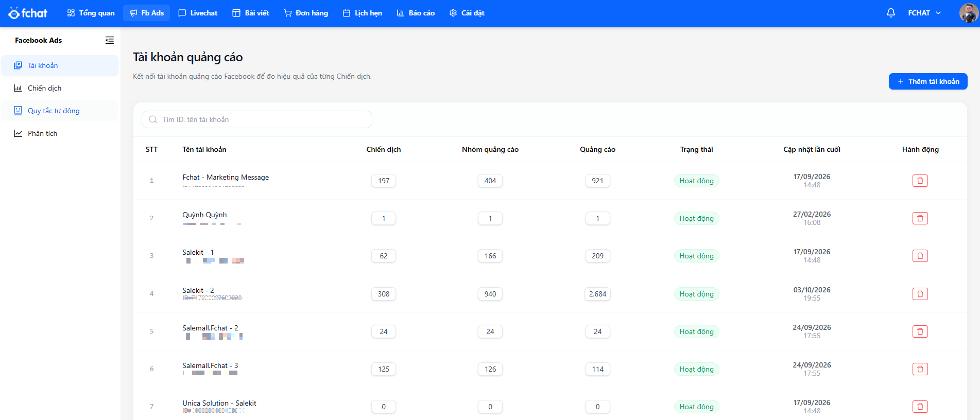Open the Tổng quan menu

pos(91,13)
